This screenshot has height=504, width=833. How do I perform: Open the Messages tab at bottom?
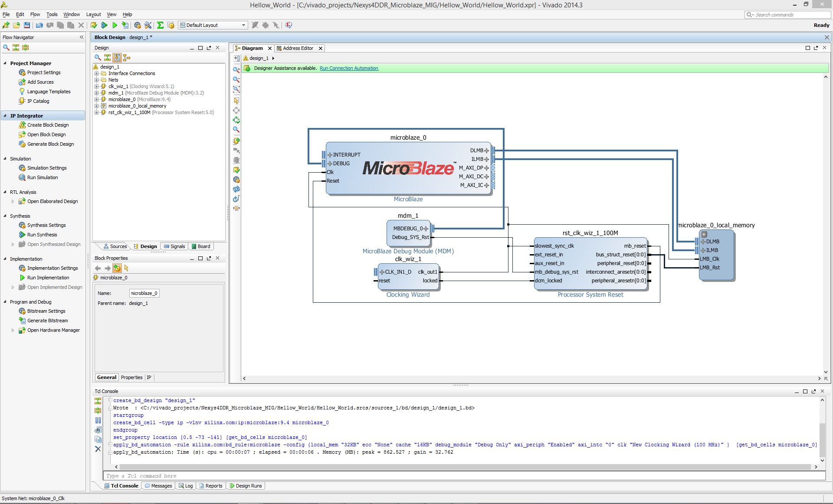(x=158, y=486)
